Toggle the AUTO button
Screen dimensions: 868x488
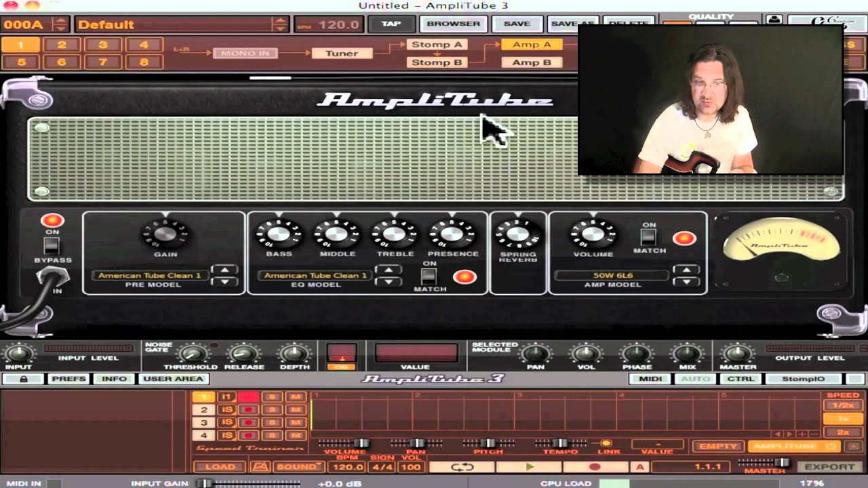point(696,379)
